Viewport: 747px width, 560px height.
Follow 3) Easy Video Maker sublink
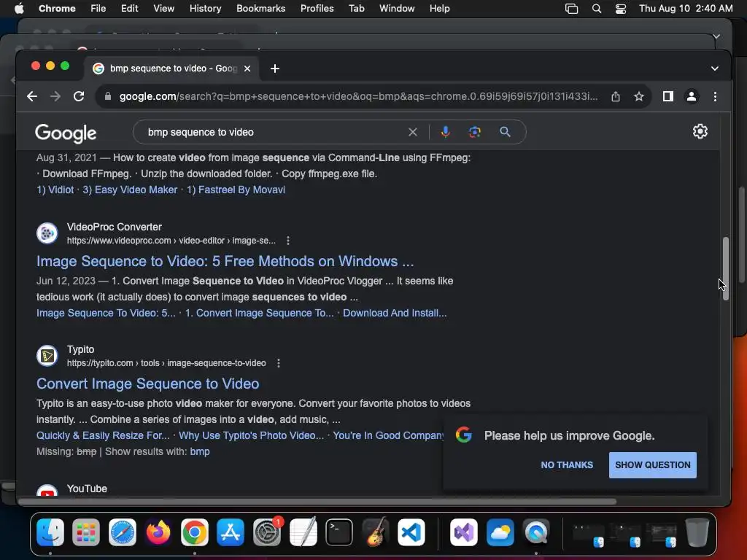[x=130, y=190]
